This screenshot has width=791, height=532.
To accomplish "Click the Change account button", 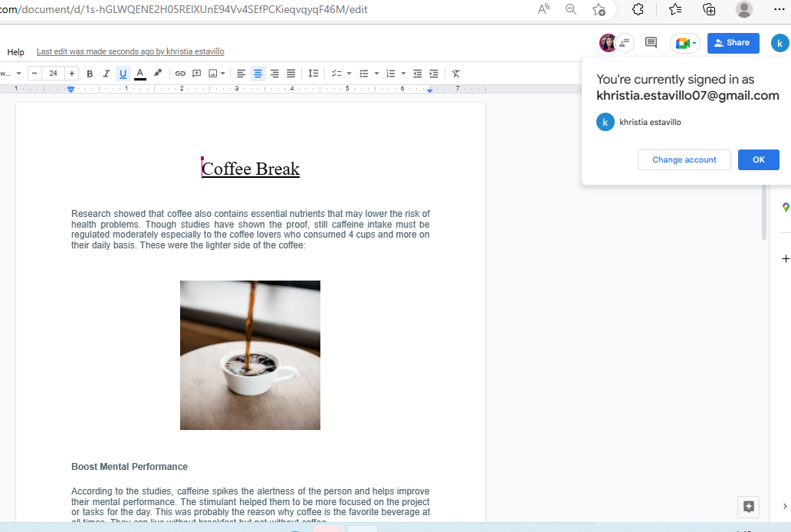I will pyautogui.click(x=684, y=159).
